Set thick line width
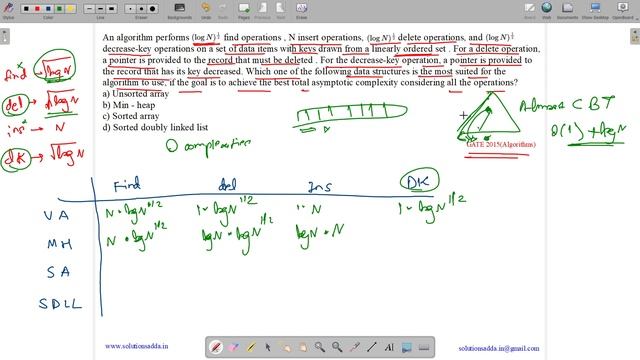The width and height of the screenshot is (640, 360). (x=111, y=9)
